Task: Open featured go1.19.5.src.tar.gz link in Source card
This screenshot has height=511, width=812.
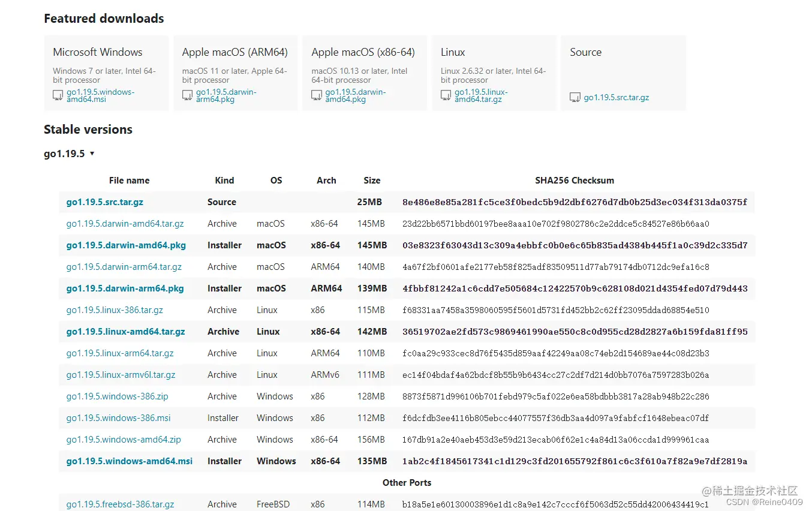Action: click(616, 97)
